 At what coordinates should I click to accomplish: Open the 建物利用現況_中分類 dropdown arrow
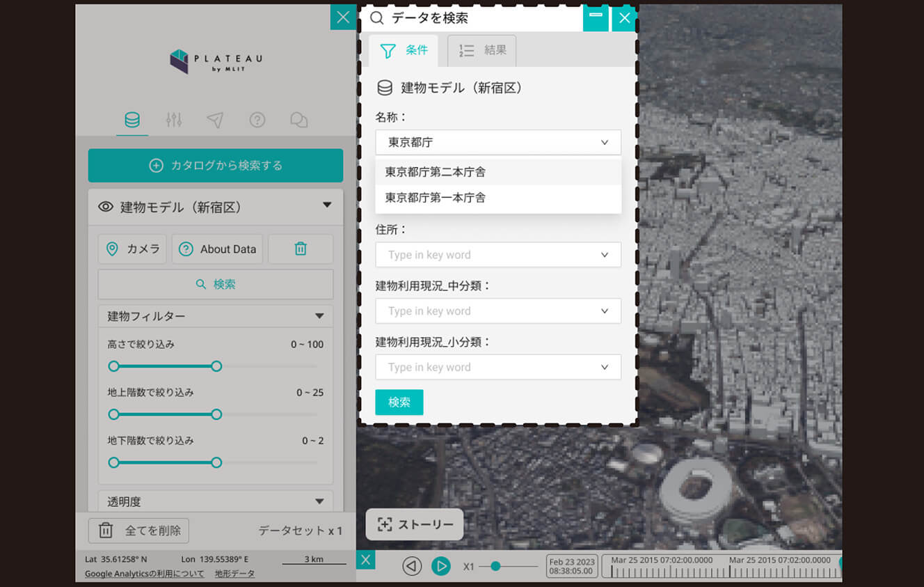(605, 311)
